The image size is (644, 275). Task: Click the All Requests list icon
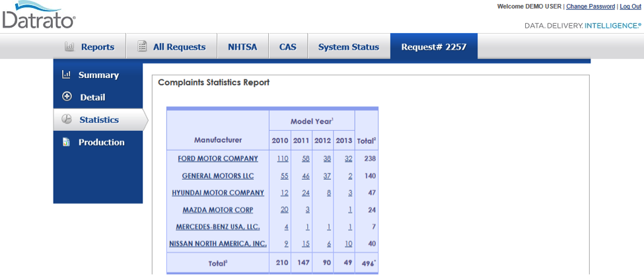(142, 46)
